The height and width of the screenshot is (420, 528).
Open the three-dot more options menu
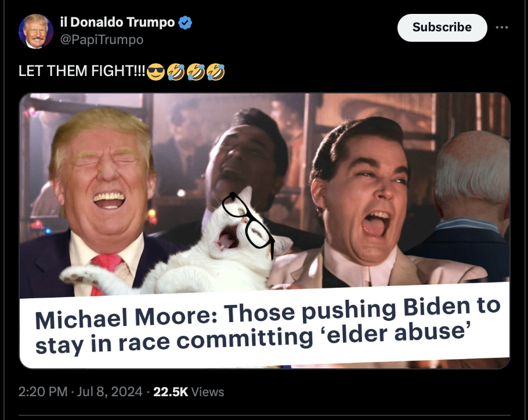(x=502, y=27)
